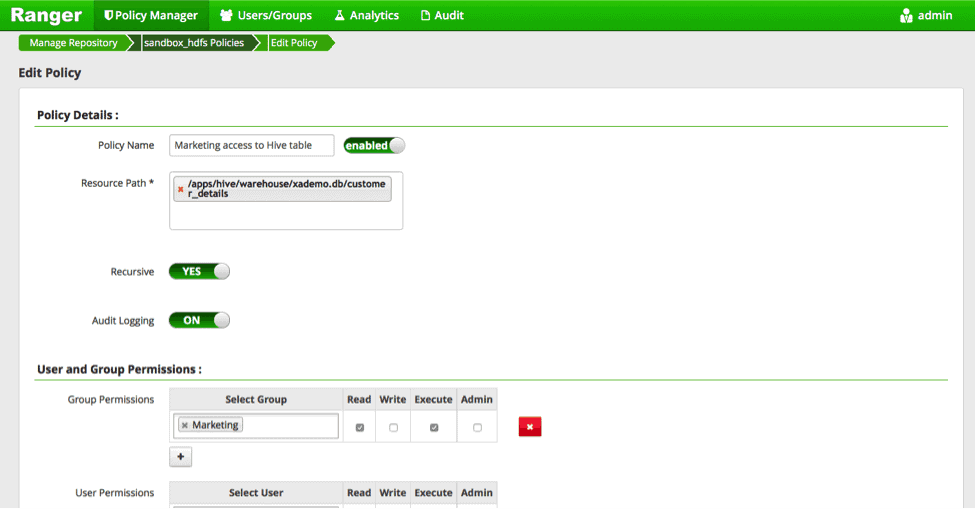This screenshot has height=509, width=975.
Task: Click the Manage Repository breadcrumb
Action: 73,43
